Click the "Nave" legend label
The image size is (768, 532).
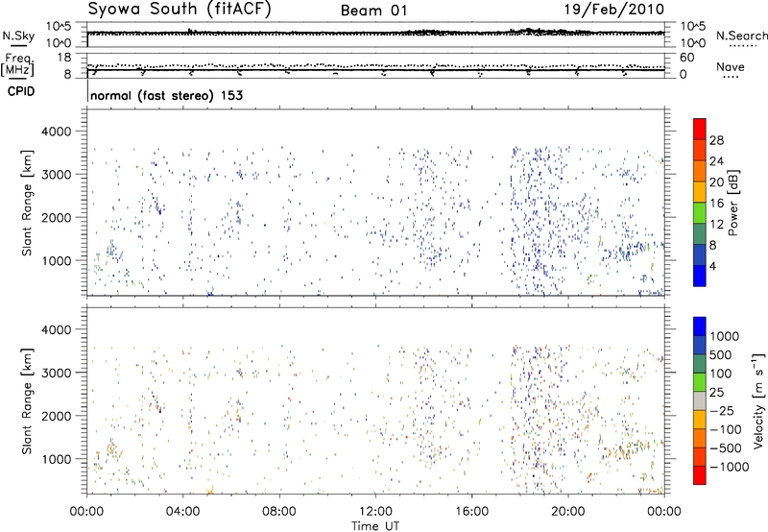coord(731,66)
